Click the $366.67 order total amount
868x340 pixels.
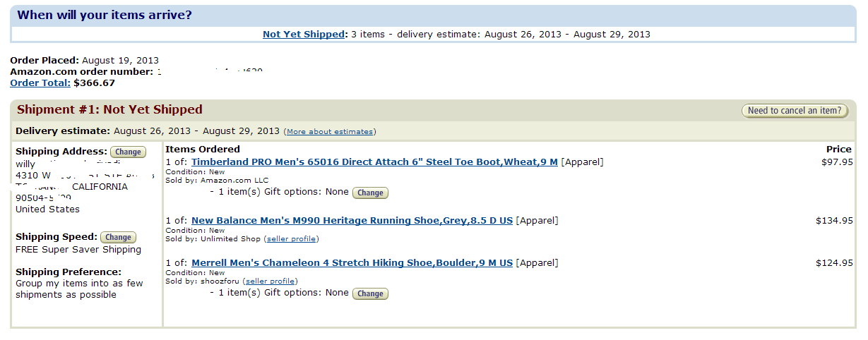(x=94, y=83)
